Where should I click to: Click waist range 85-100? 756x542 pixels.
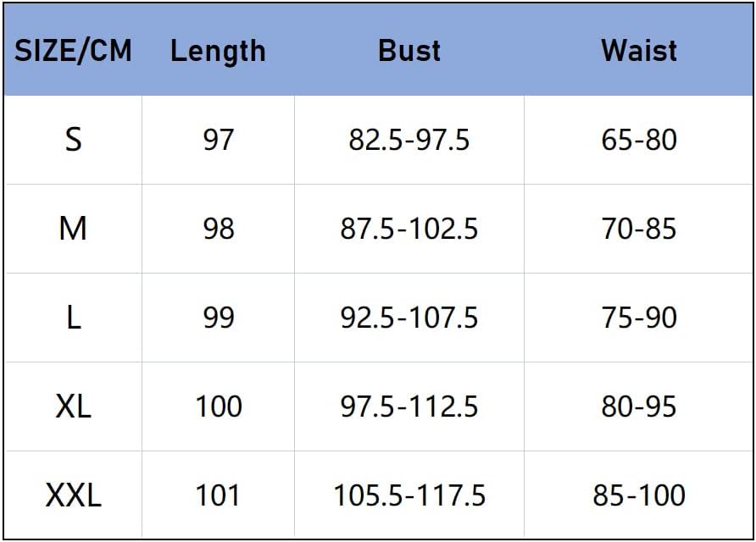tap(639, 495)
